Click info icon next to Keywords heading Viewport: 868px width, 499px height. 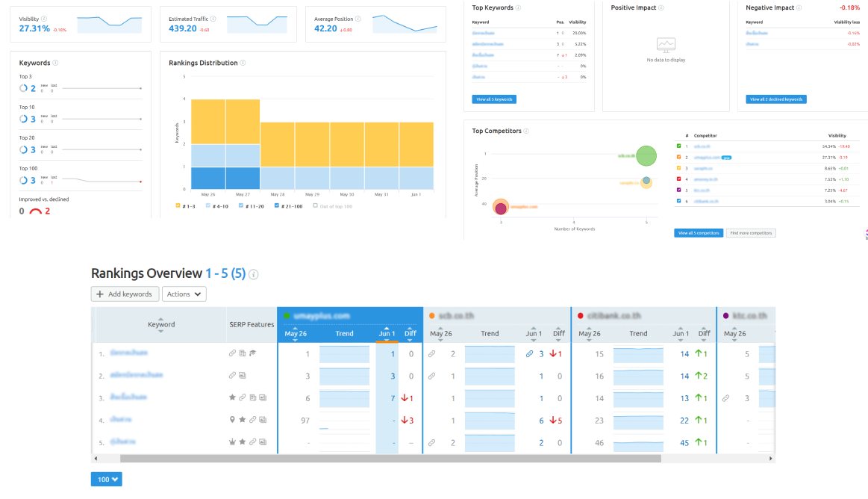click(x=56, y=63)
